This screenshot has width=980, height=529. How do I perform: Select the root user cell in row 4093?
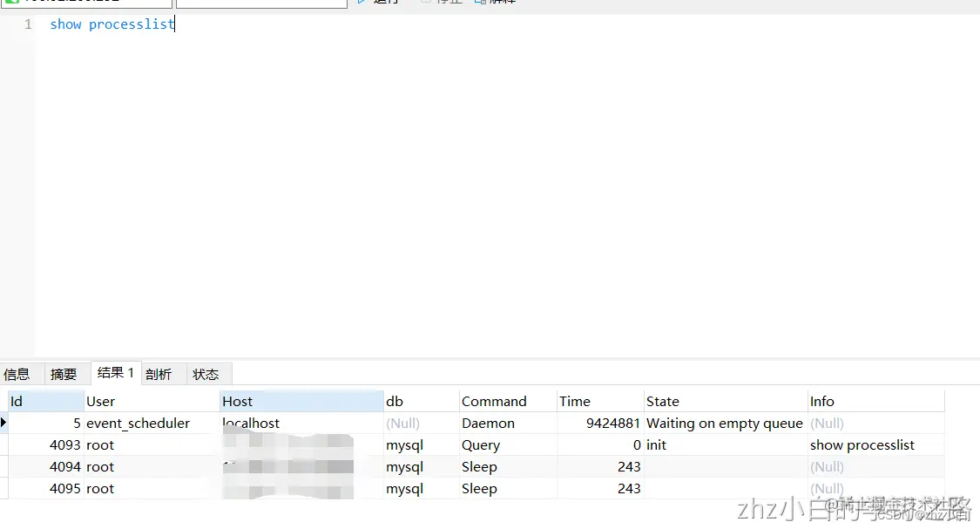[152, 444]
